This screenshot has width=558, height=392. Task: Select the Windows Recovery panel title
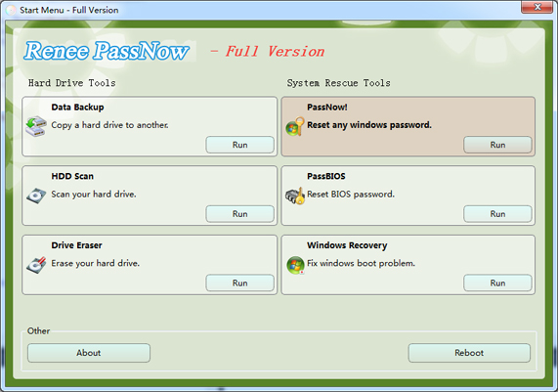347,245
